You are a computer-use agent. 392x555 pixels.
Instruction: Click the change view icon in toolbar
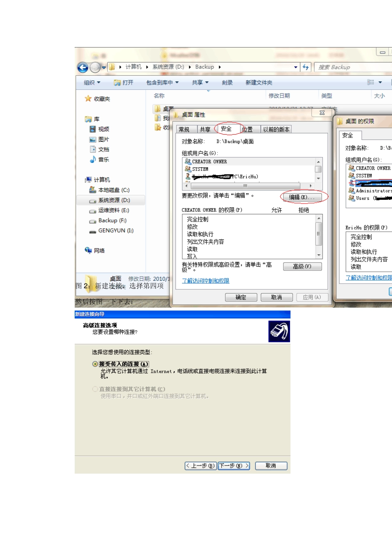pos(371,82)
